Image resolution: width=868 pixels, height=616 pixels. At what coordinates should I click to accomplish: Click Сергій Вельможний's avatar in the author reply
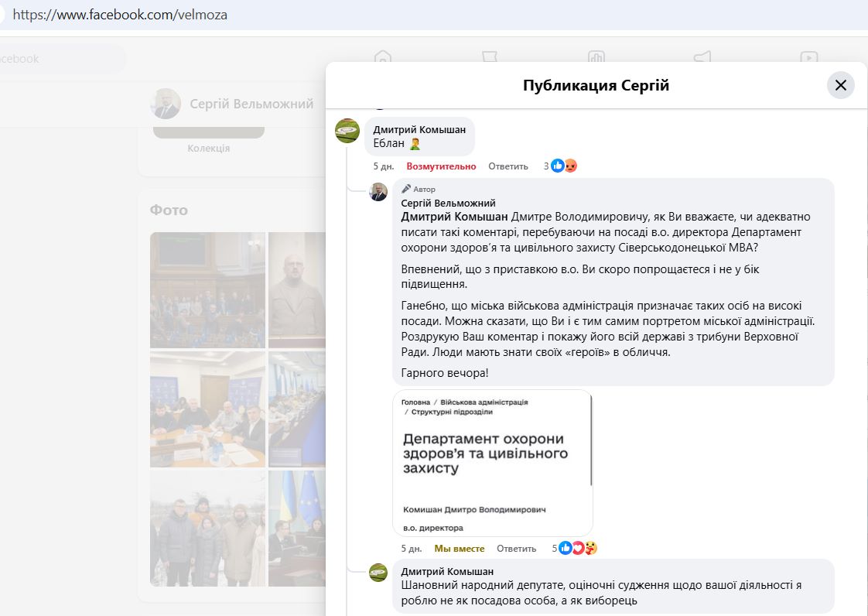[x=378, y=192]
